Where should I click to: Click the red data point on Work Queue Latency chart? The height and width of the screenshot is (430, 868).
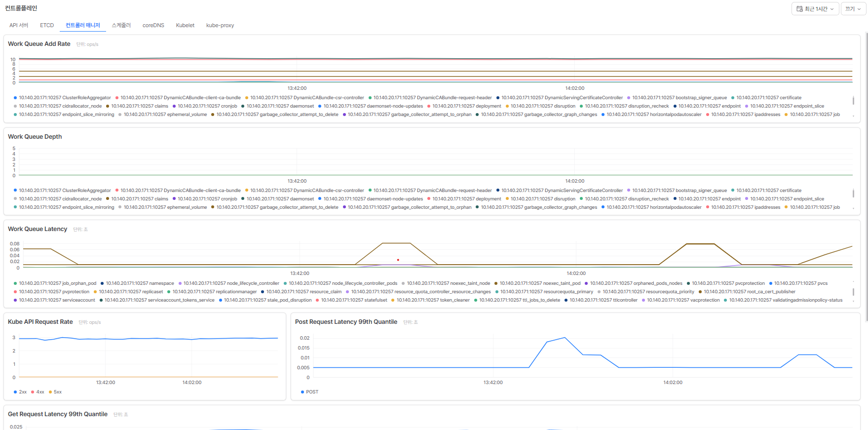coord(398,260)
